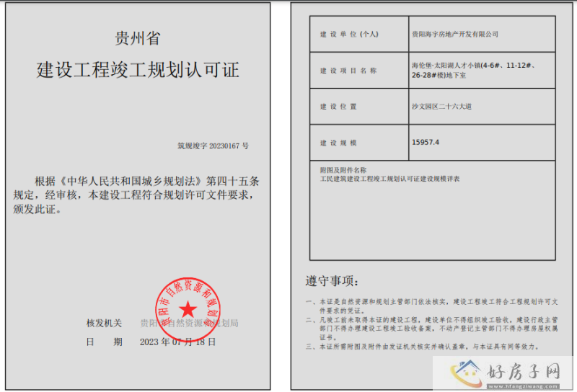Image resolution: width=577 pixels, height=392 pixels.
Task: Select the 建设工程竣工规划认可证 heading
Action: pyautogui.click(x=138, y=70)
